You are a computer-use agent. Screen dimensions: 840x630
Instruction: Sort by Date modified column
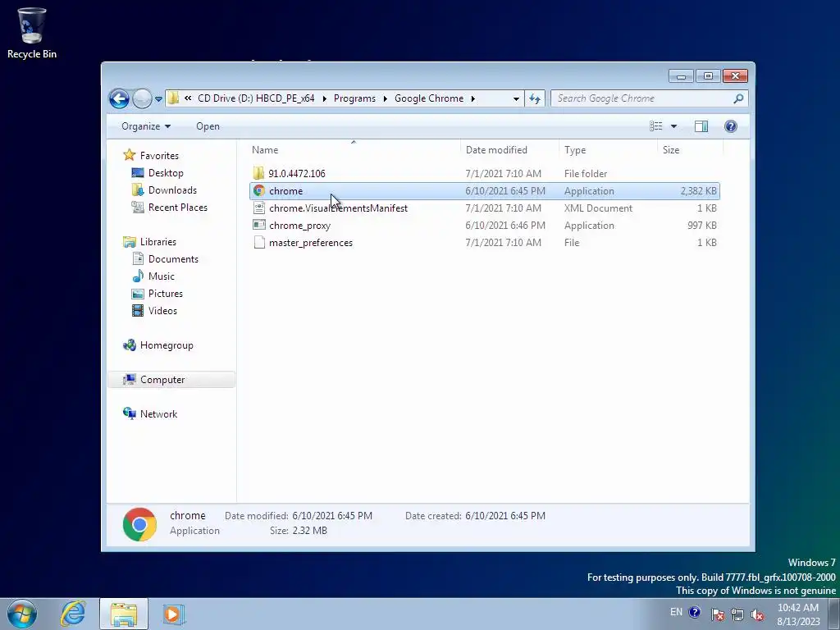coord(509,150)
